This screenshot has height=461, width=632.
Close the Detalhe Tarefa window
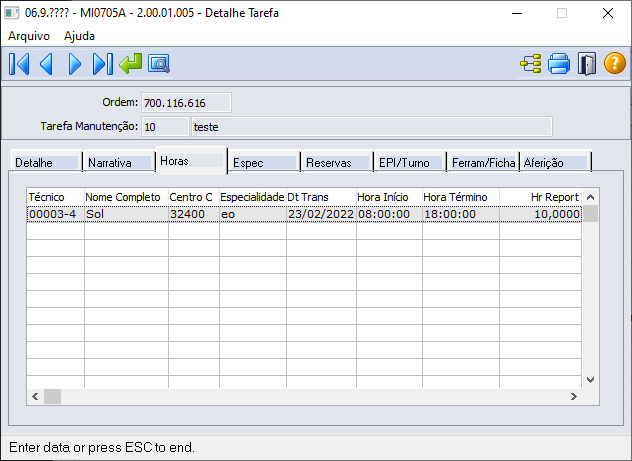click(608, 13)
